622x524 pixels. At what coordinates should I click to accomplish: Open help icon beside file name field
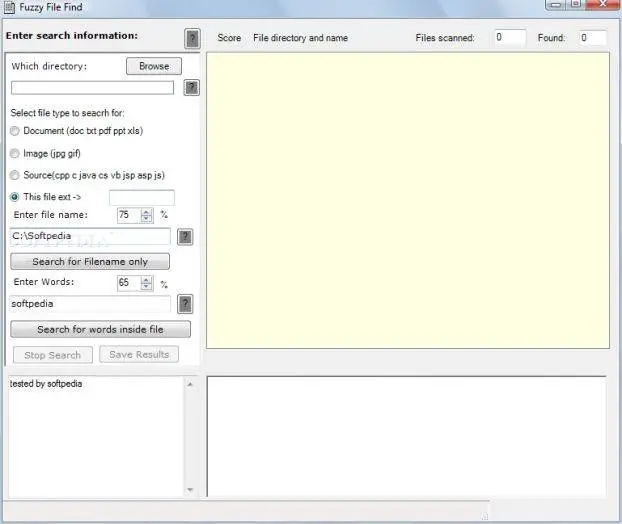click(x=185, y=237)
